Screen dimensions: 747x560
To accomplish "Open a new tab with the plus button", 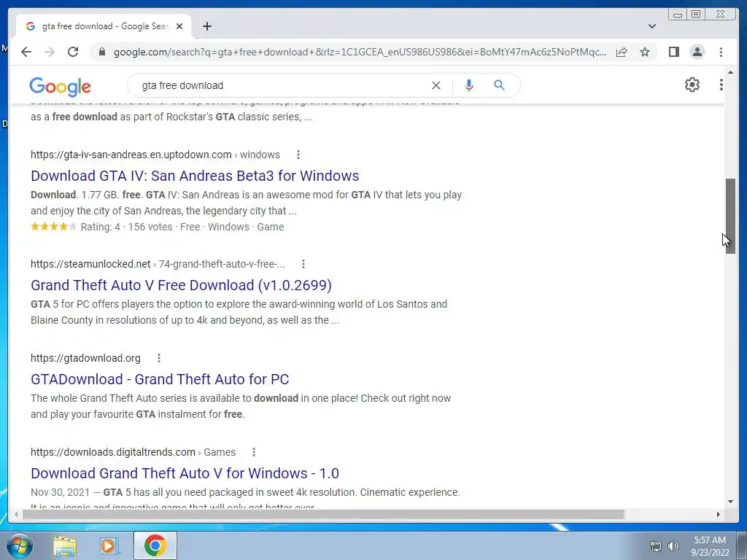I will tap(206, 26).
